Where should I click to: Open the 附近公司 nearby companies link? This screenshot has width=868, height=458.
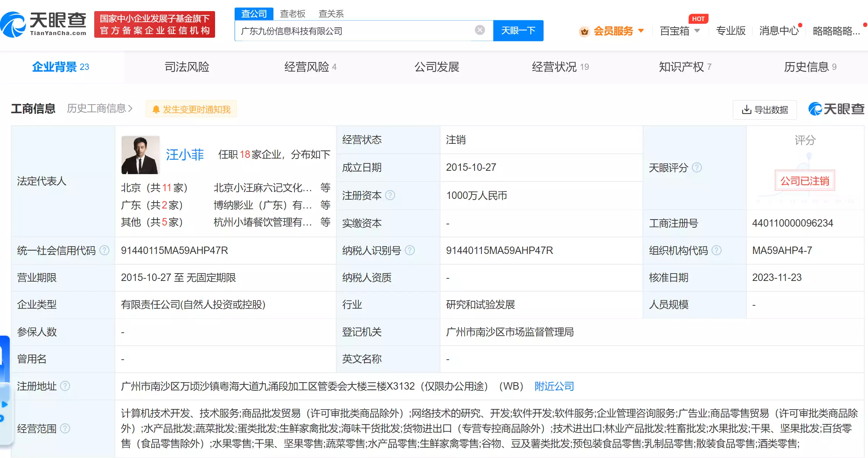[554, 386]
